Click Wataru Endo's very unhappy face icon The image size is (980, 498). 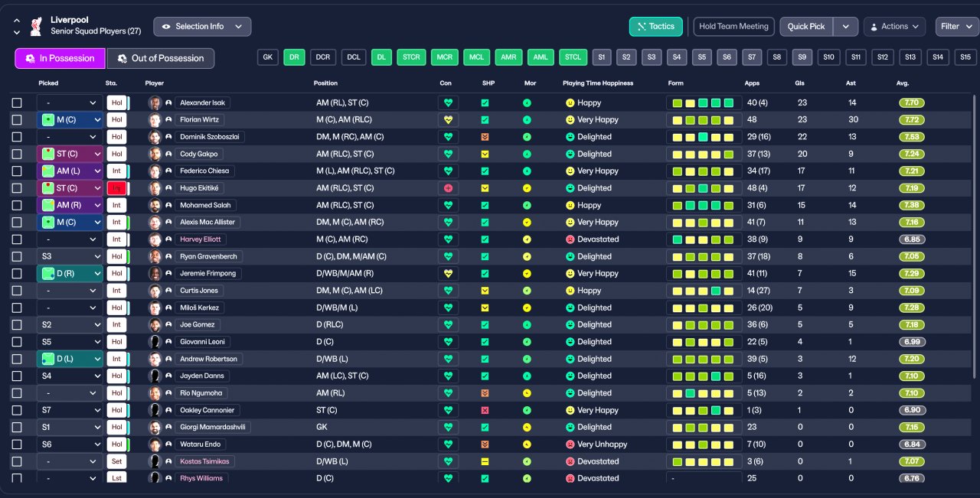coord(570,444)
